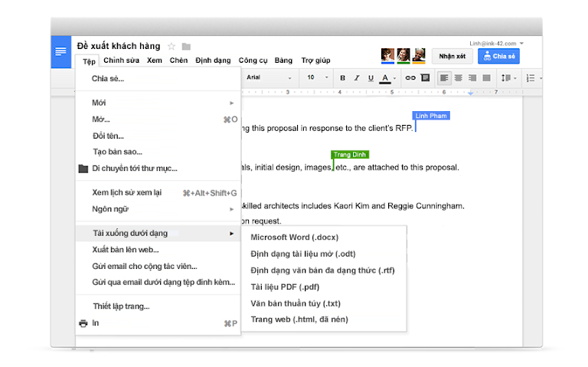Screen dimensions: 588x367
Task: Toggle bold formatting
Action: [342, 77]
